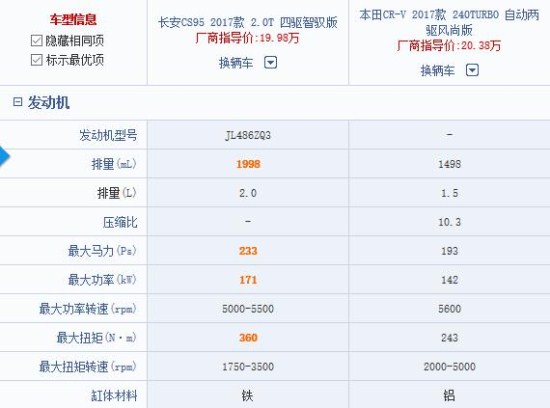Select the highlighted 1998 displacement value
Screen dimensions: 550x408
point(248,164)
